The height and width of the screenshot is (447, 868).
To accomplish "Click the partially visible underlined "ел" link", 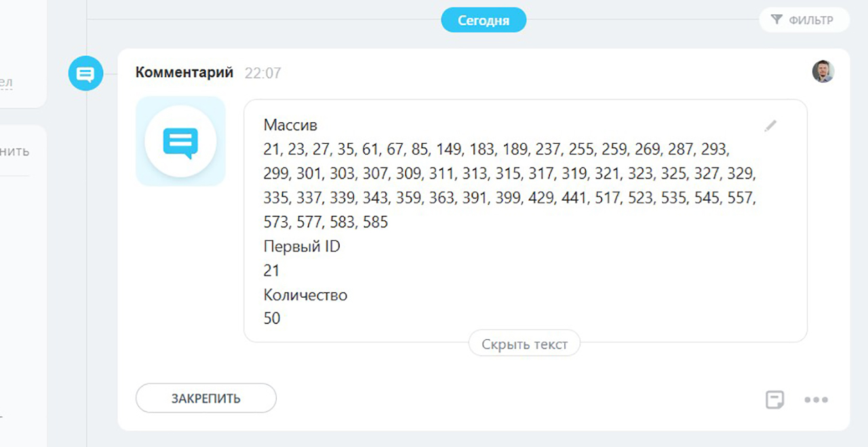I will click(6, 83).
